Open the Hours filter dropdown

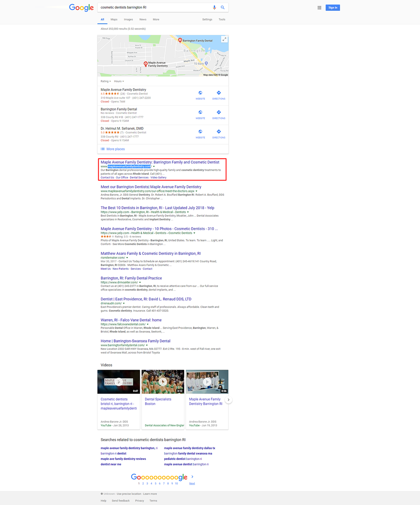click(x=119, y=81)
